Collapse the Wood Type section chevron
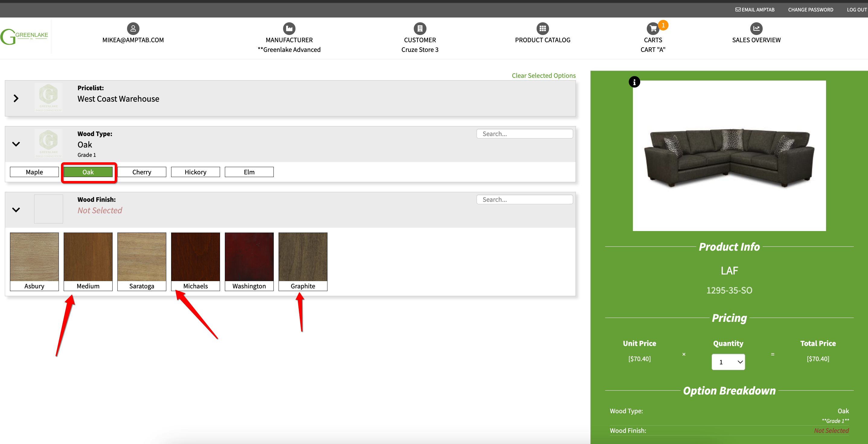The height and width of the screenshot is (444, 868). pos(16,144)
